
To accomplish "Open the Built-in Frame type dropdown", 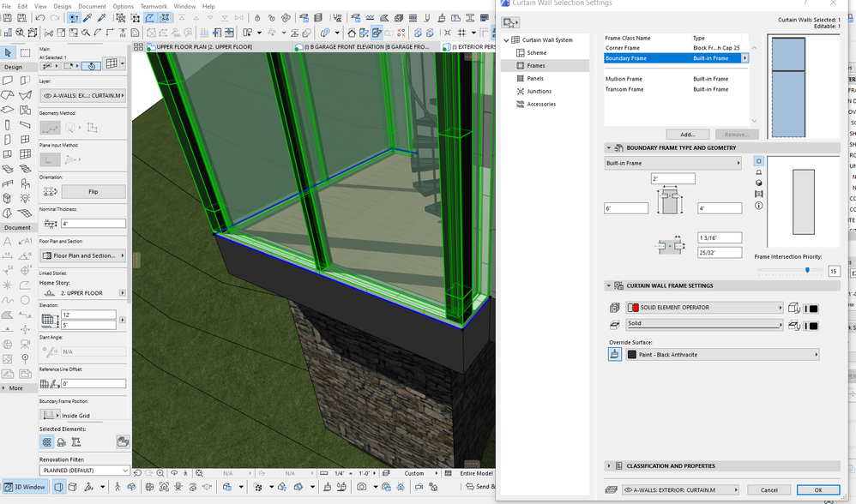I will [672, 163].
